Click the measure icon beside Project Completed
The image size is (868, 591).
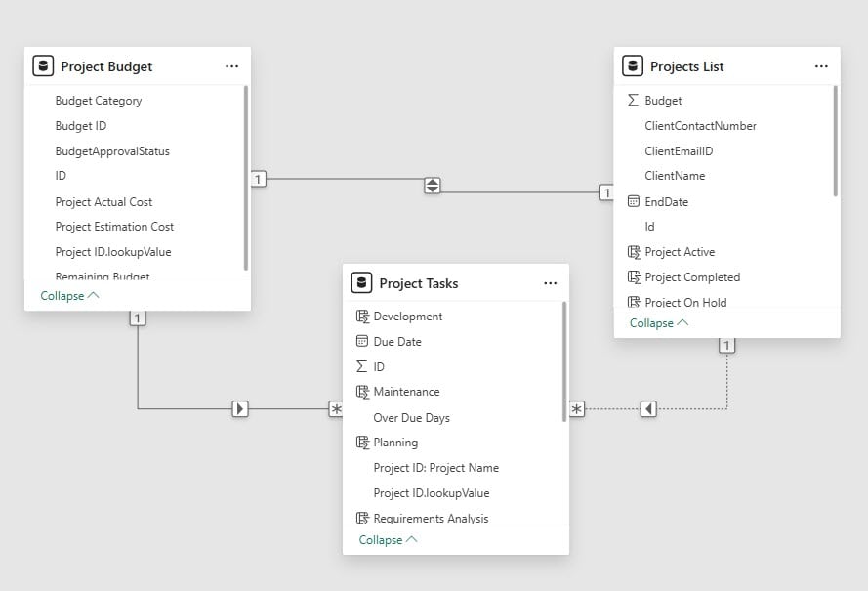(634, 277)
